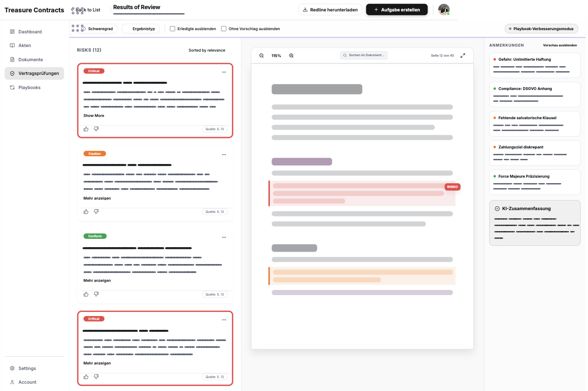
Task: Open the KI-Zusammenfassung box
Action: pyautogui.click(x=535, y=223)
